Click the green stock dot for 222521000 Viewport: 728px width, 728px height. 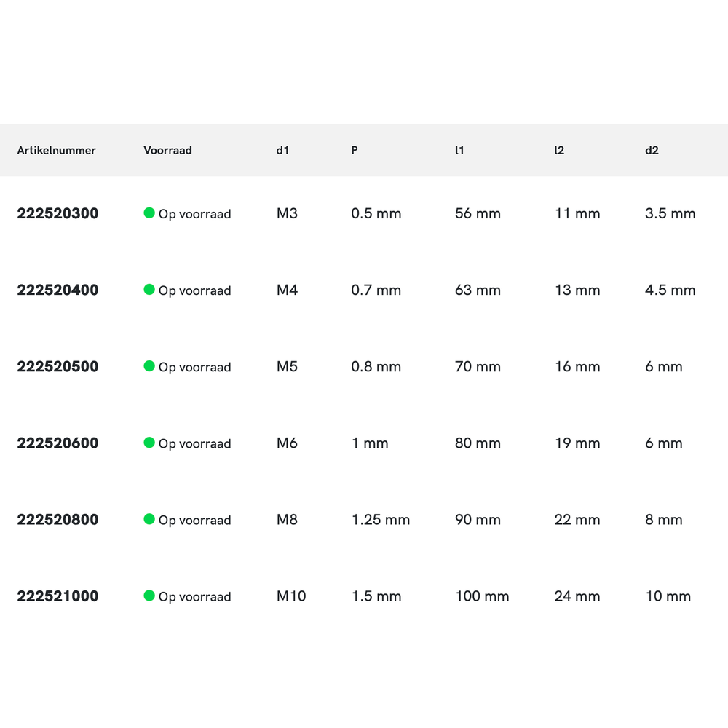pos(149,596)
